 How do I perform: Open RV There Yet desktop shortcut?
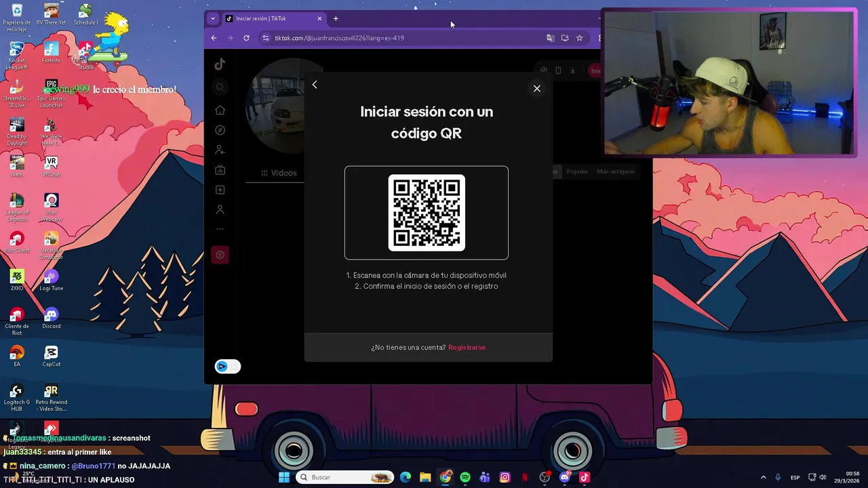pyautogui.click(x=52, y=15)
